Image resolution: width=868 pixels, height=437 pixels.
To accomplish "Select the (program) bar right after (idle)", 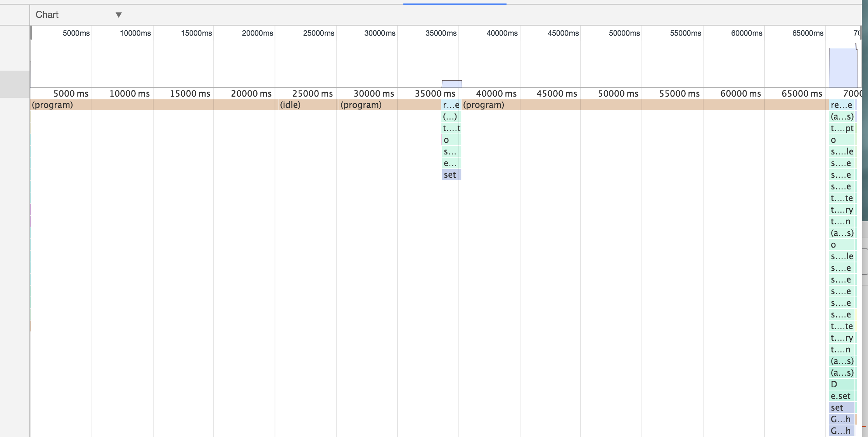I will 389,105.
